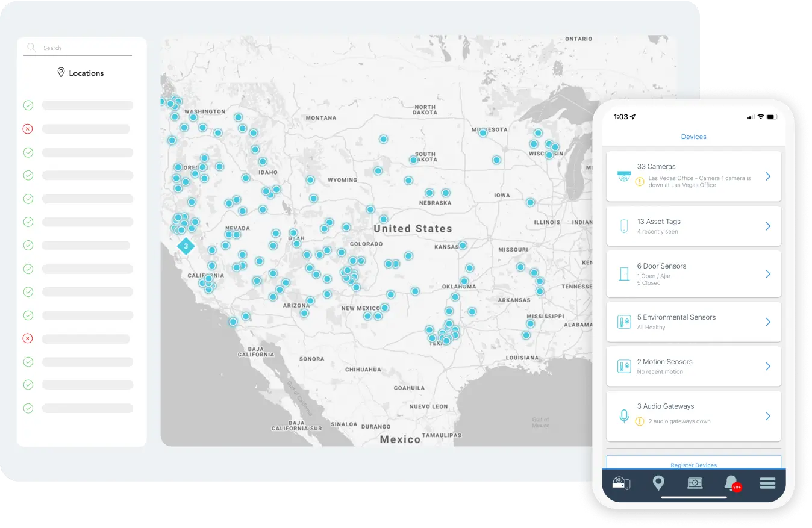
Task: Open the Devices tab in bottom bar
Action: tap(621, 483)
